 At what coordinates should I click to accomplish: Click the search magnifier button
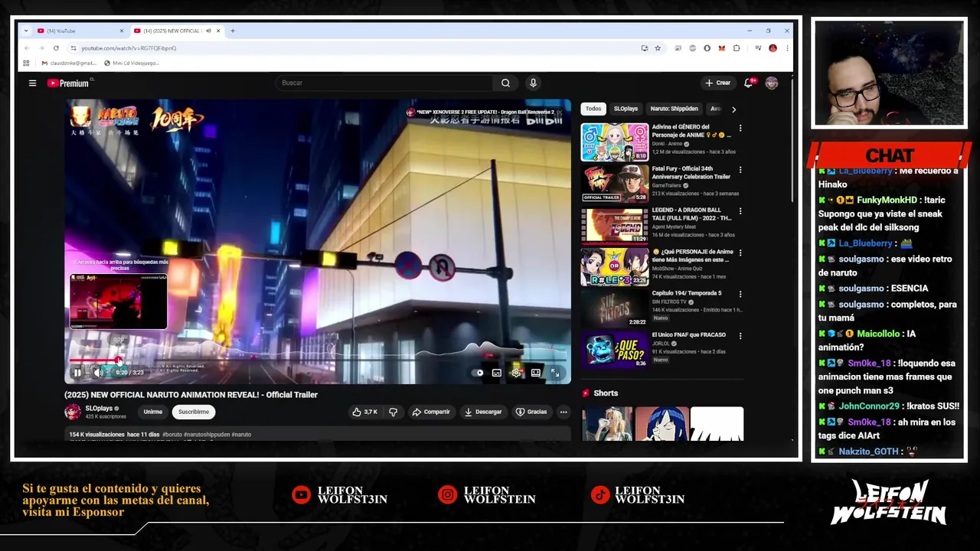click(505, 83)
